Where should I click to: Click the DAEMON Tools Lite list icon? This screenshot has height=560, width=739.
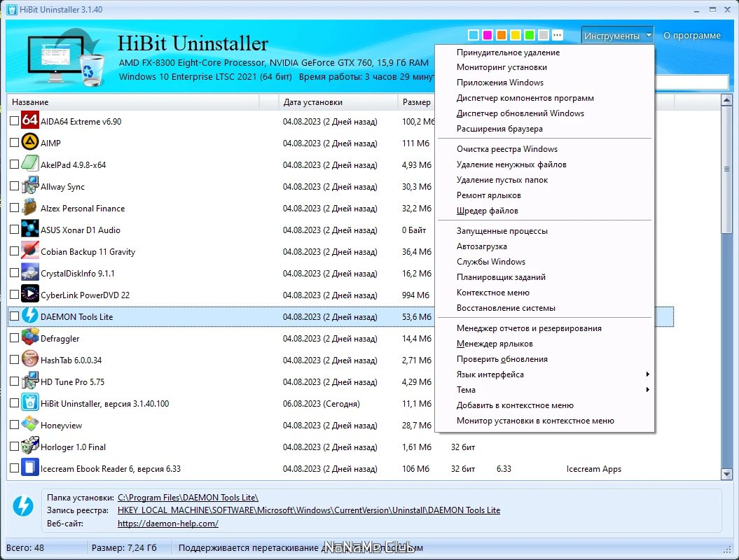tap(29, 315)
